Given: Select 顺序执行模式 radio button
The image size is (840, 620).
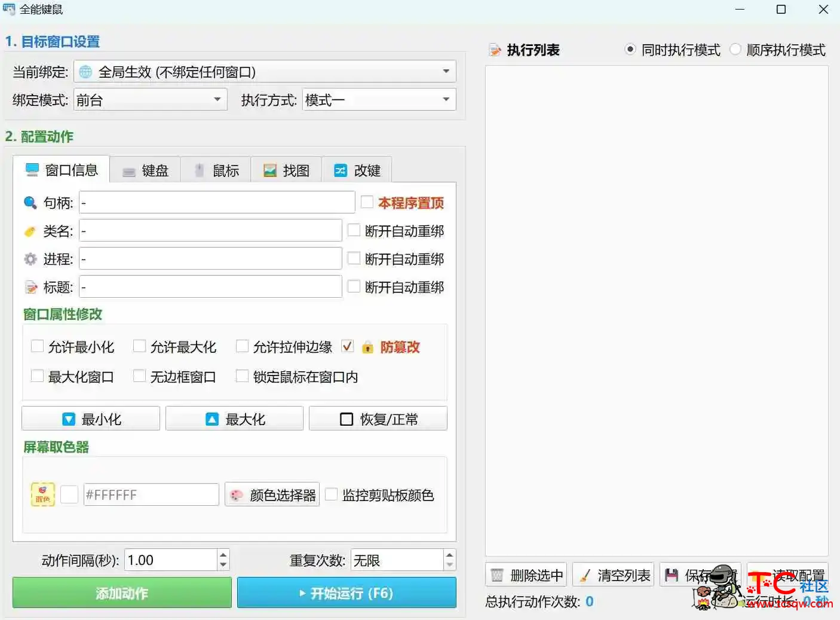Looking at the screenshot, I should coord(735,50).
